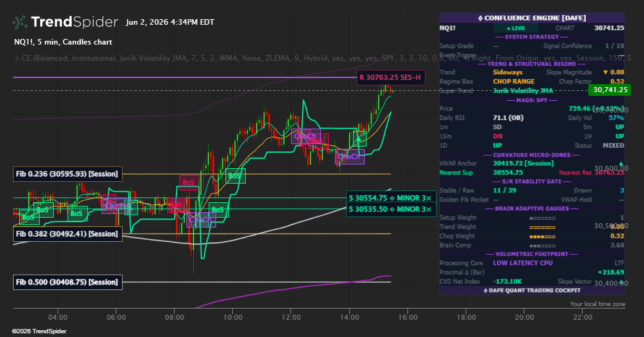This screenshot has height=337, width=644.
Task: Click the TREND & STRUCTURAL REGIME heading
Action: (532, 64)
